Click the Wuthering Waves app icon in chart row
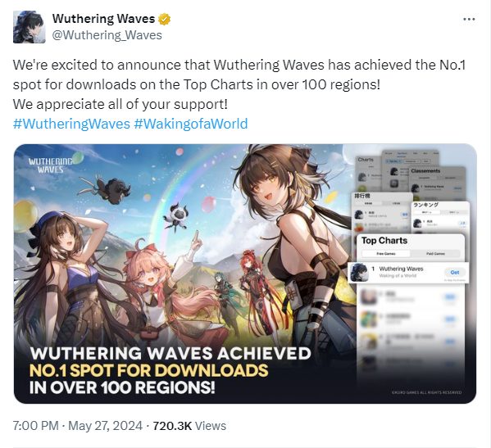The width and height of the screenshot is (491, 448). pos(359,273)
